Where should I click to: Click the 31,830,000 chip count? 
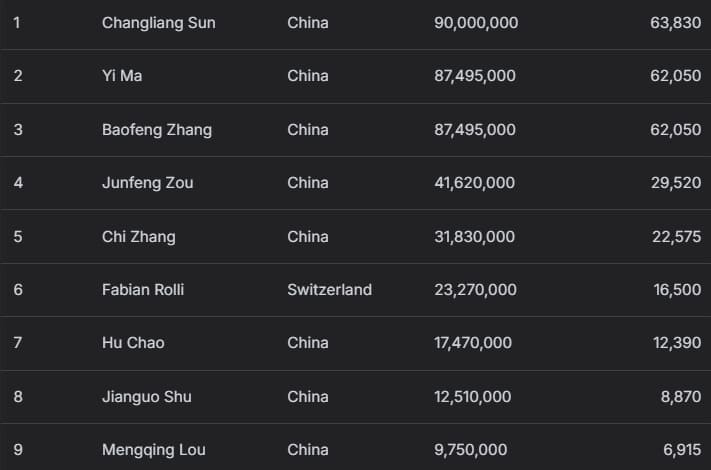[x=475, y=236]
